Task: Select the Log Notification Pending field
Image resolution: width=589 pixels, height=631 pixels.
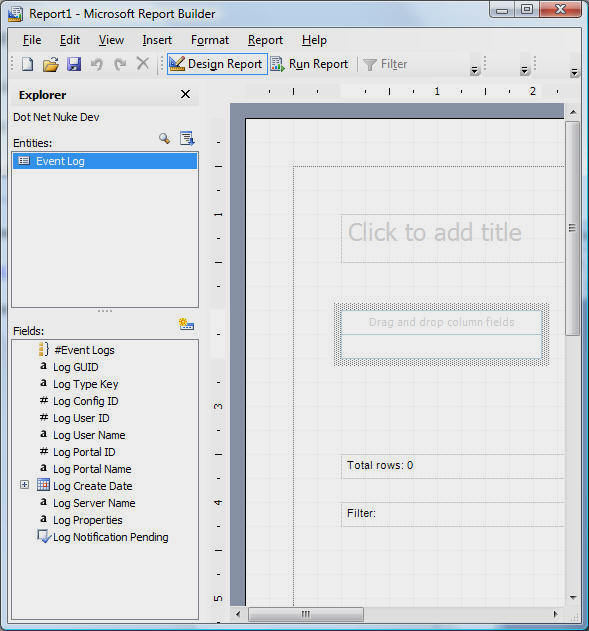Action: pos(111,537)
